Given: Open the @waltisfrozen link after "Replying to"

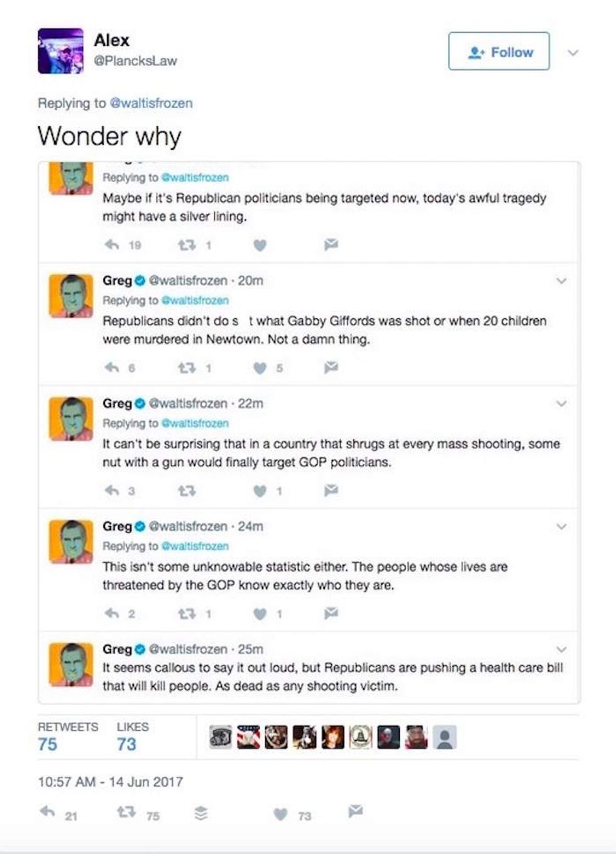Looking at the screenshot, I should 151,103.
